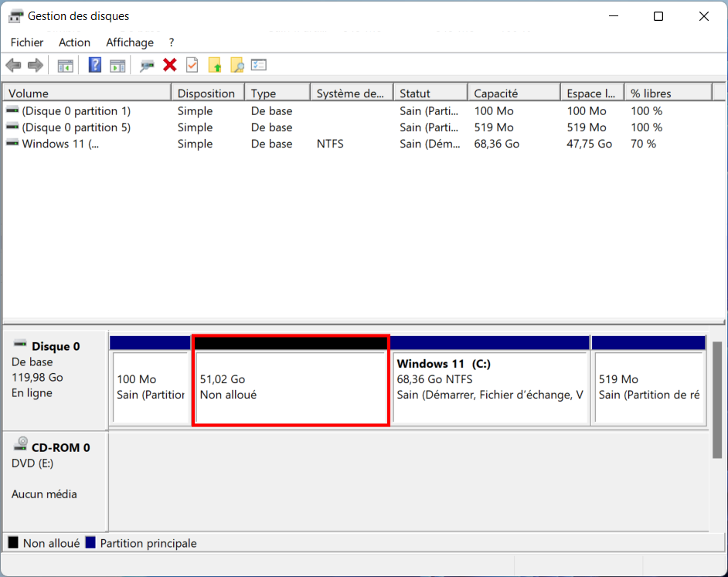Sort by the Disposition column header
This screenshot has width=728, height=577.
208,93
